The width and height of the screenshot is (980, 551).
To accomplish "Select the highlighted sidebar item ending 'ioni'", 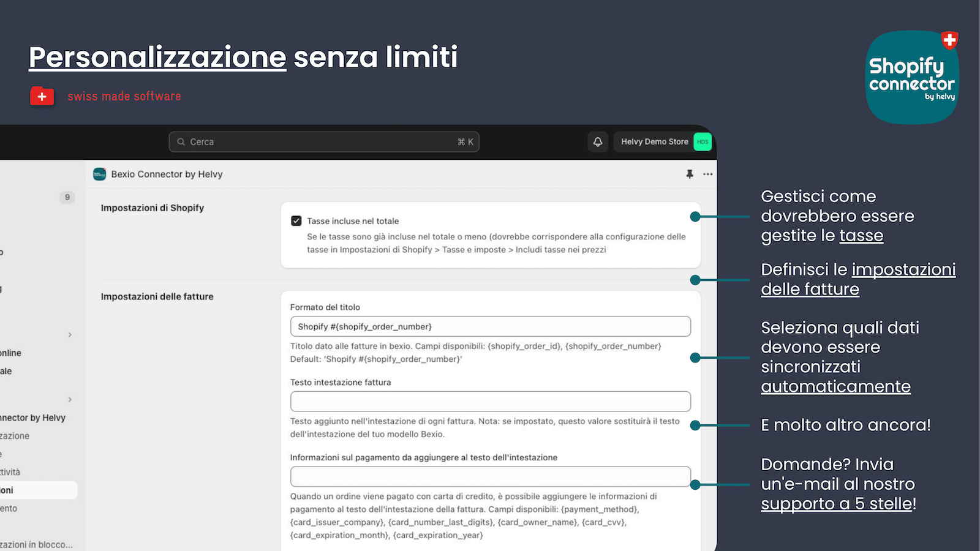I will [x=39, y=490].
